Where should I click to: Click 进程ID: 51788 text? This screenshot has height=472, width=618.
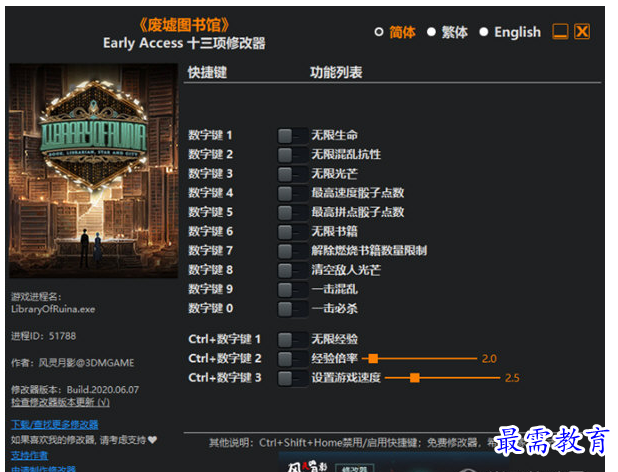(43, 336)
